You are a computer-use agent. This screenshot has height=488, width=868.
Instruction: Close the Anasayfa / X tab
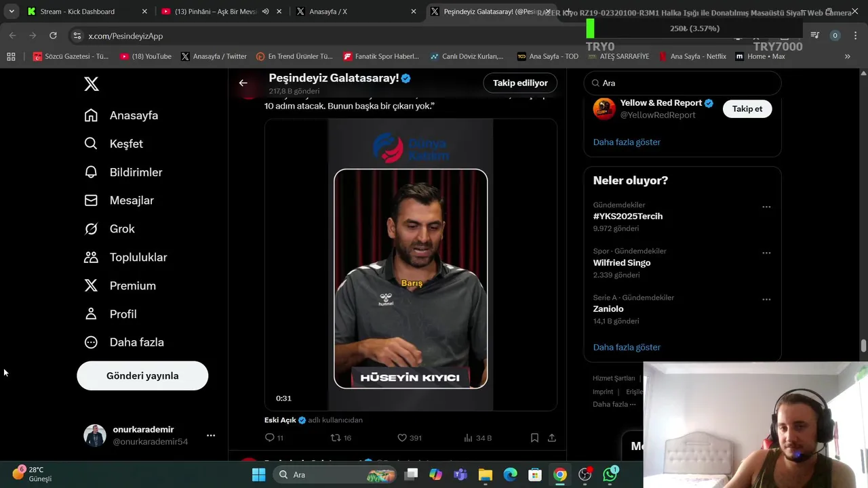[x=414, y=12]
